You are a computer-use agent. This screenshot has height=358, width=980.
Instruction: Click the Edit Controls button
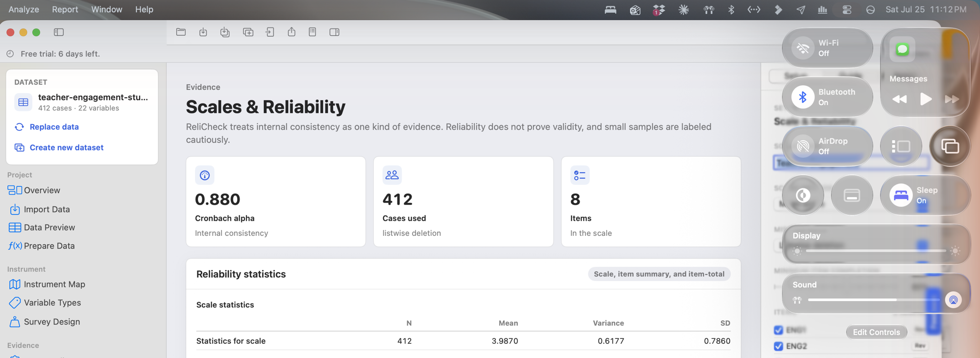pyautogui.click(x=876, y=332)
